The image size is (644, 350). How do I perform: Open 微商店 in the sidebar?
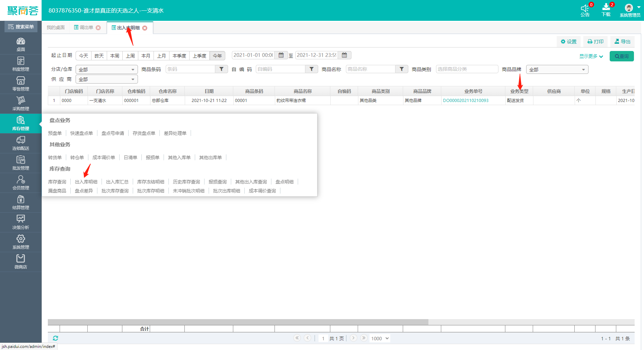(x=21, y=262)
